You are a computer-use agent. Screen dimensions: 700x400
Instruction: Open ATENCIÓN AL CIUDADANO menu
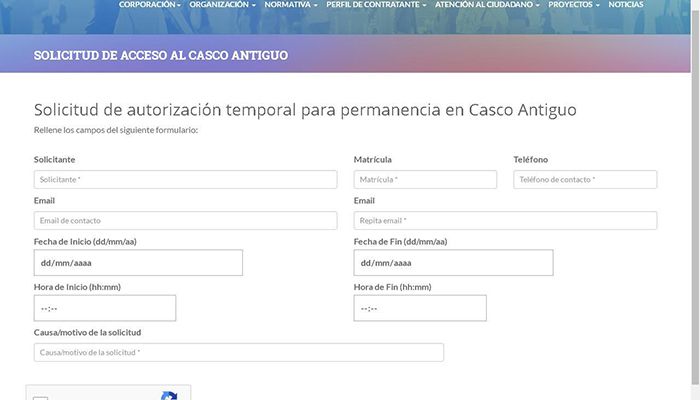[487, 4]
